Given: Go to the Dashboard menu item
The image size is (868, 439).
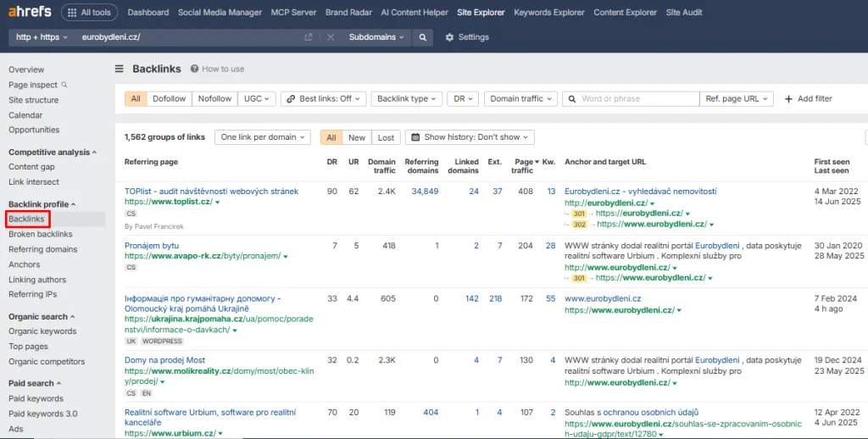Looking at the screenshot, I should click(x=148, y=12).
